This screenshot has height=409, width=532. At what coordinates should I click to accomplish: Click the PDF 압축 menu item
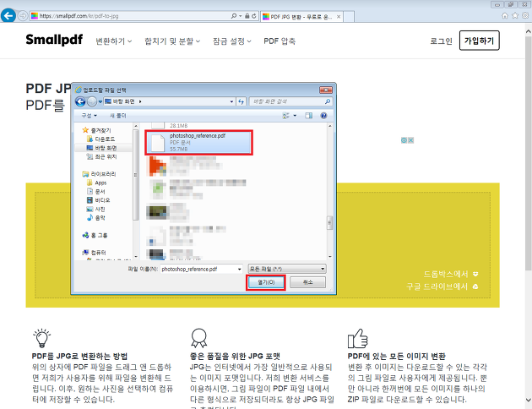(x=280, y=41)
